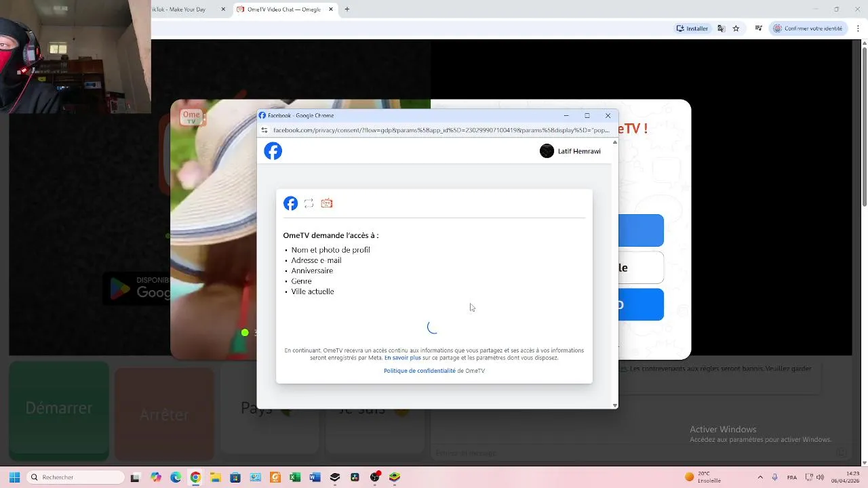The height and width of the screenshot is (488, 868).
Task: Open a new Chrome tab
Action: tap(347, 9)
